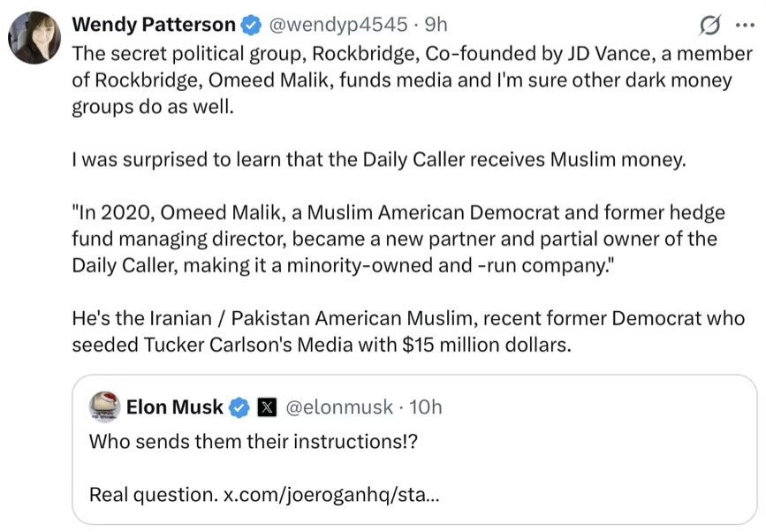766x532 pixels.
Task: Open the Elon Musk display name
Action: 175,407
